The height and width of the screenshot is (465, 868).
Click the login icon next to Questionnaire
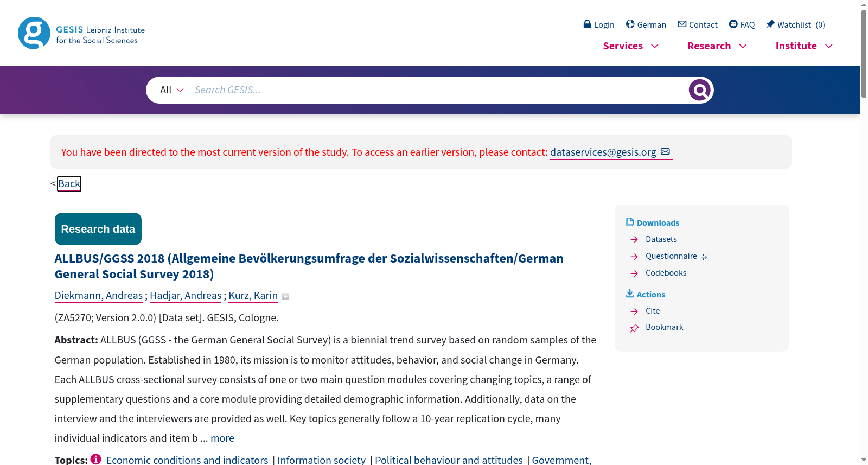tap(705, 257)
